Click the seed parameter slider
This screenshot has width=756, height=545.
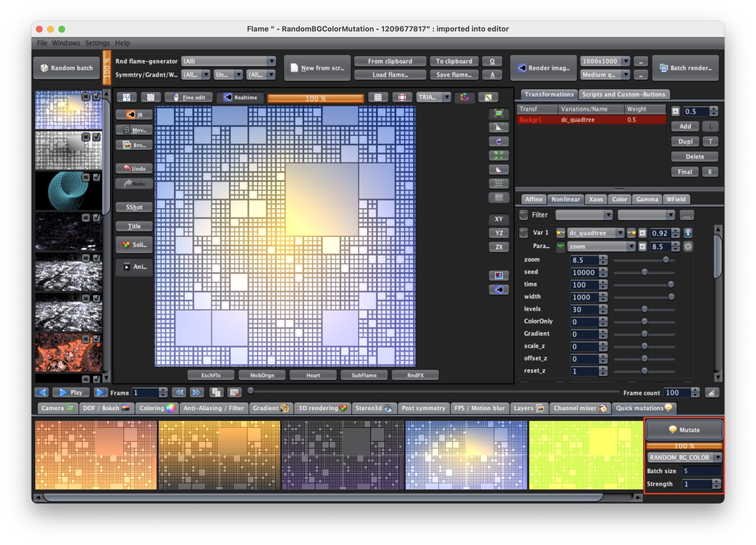(x=644, y=272)
